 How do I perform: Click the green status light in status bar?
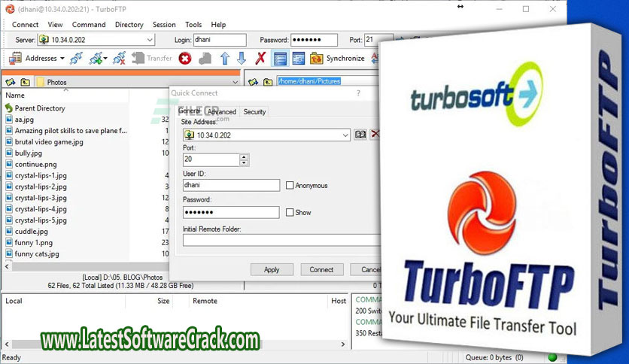click(x=552, y=357)
